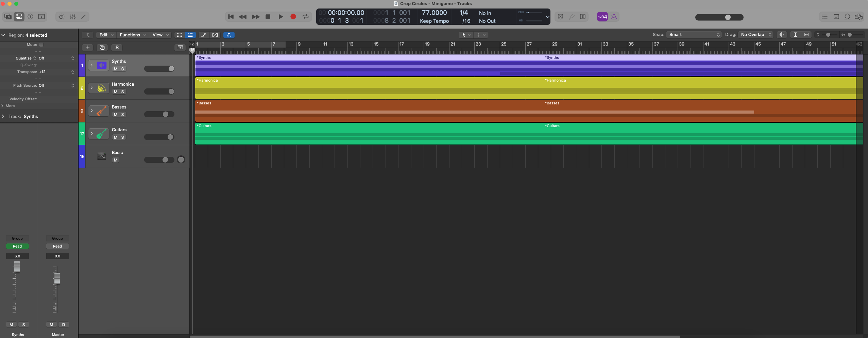Toggle the Metronome click icon
This screenshot has width=868, height=338.
[614, 17]
